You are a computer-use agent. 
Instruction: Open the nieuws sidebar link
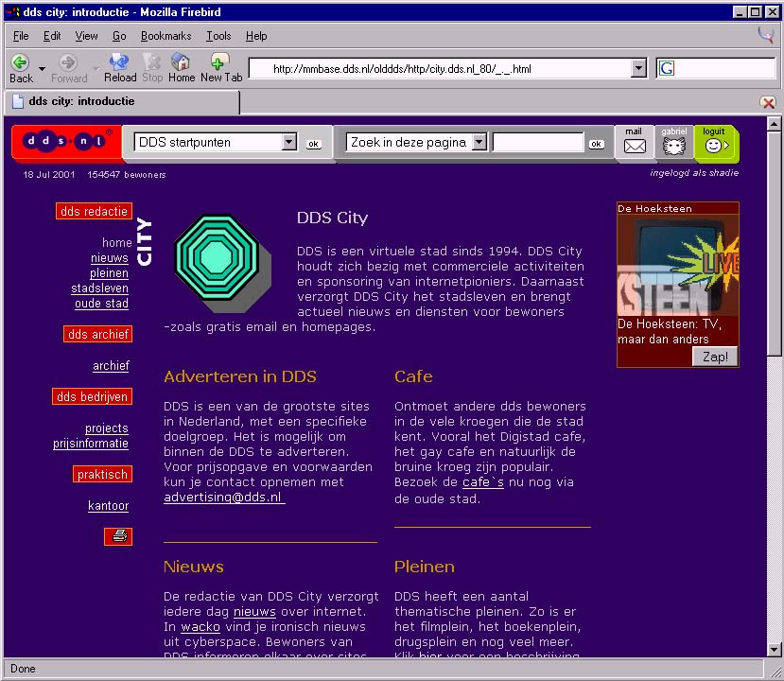pos(110,258)
